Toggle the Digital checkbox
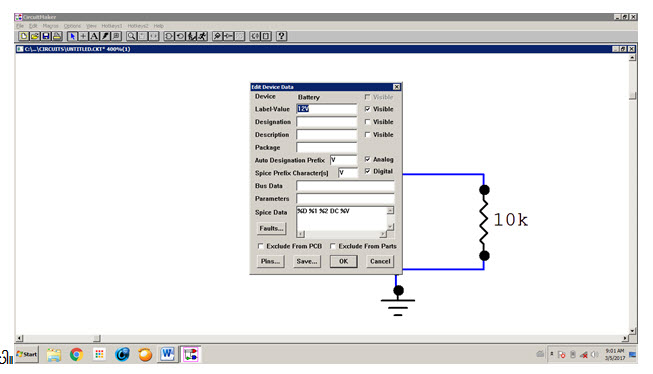Viewport: 653px width, 374px height. (367, 171)
